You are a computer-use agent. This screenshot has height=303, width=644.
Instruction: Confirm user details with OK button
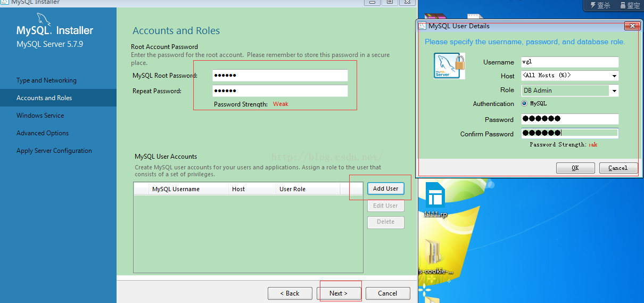(575, 168)
